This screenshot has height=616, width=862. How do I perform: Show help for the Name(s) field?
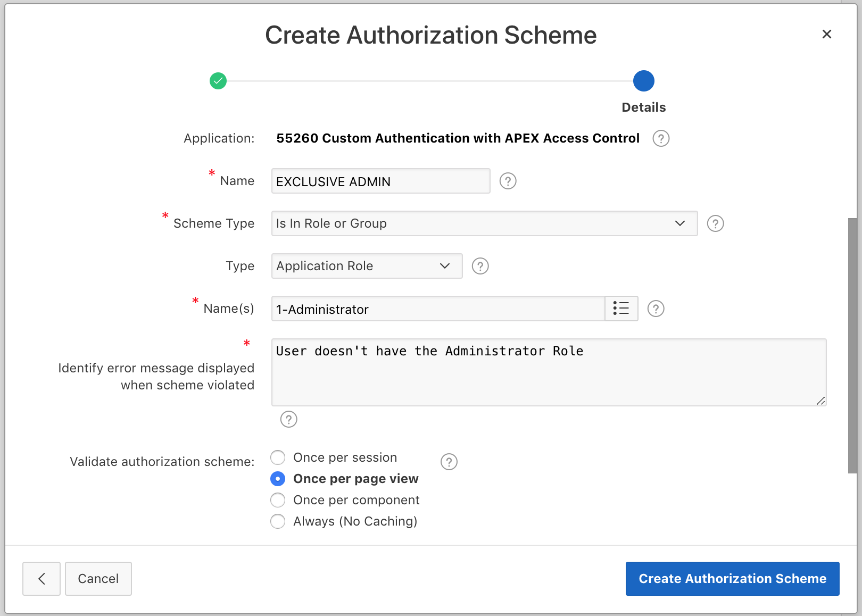[x=656, y=309]
